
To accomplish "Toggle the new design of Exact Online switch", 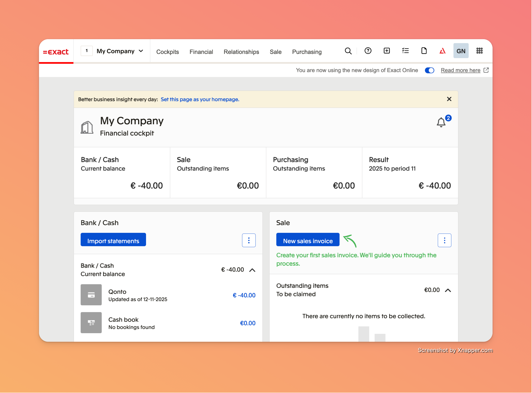I will [429, 70].
